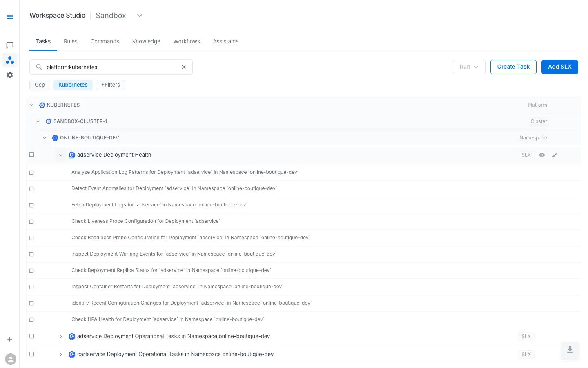Expand adservice Deployment Operational Tasks

click(x=61, y=336)
